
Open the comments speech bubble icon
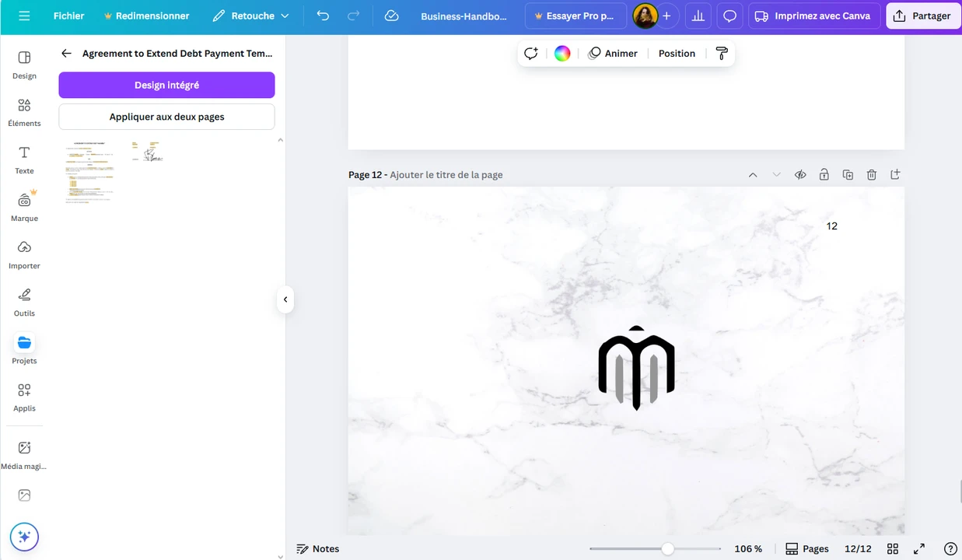[729, 16]
